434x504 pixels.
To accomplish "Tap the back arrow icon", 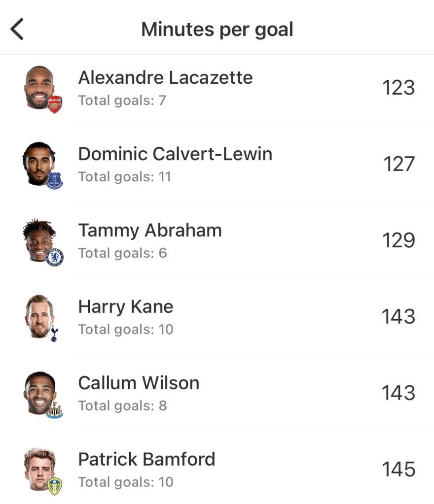I will pyautogui.click(x=17, y=30).
